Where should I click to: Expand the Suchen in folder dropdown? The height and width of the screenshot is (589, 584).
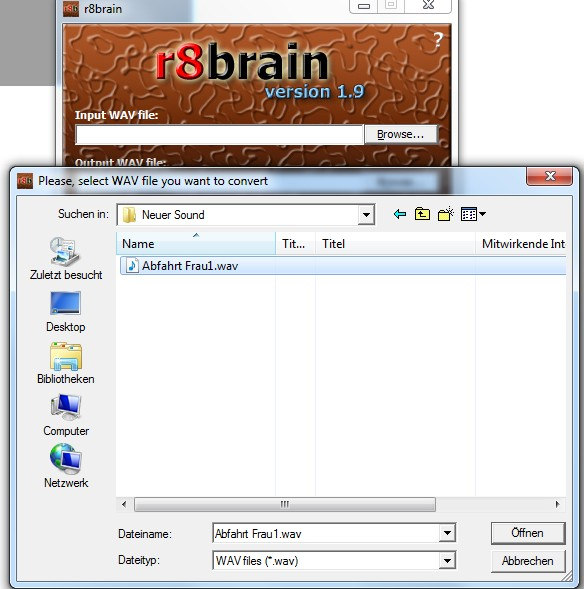point(366,215)
